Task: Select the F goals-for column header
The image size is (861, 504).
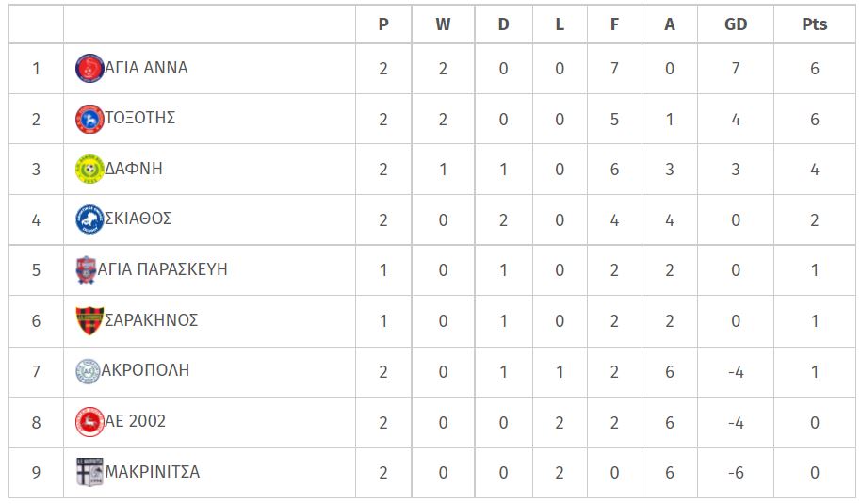Action: pos(614,24)
